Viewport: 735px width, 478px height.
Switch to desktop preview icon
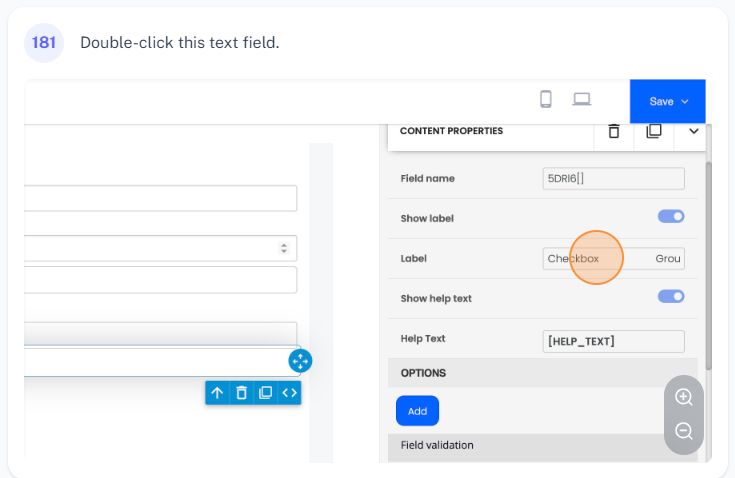coord(582,99)
